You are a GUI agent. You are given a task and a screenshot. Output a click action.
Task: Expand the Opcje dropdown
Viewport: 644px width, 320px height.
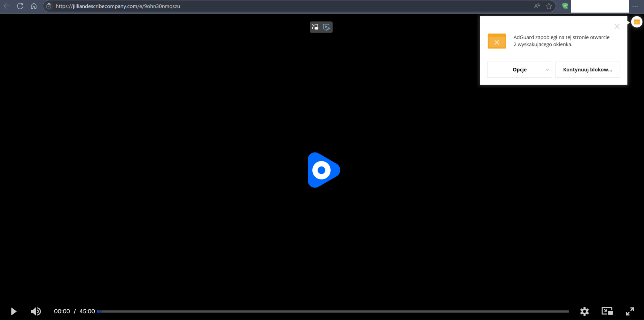[x=519, y=69]
